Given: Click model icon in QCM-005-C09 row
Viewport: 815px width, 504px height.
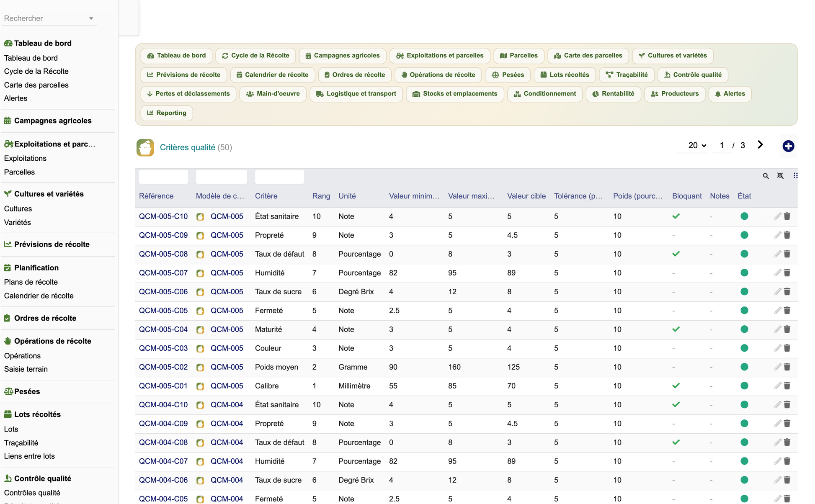Looking at the screenshot, I should point(200,236).
